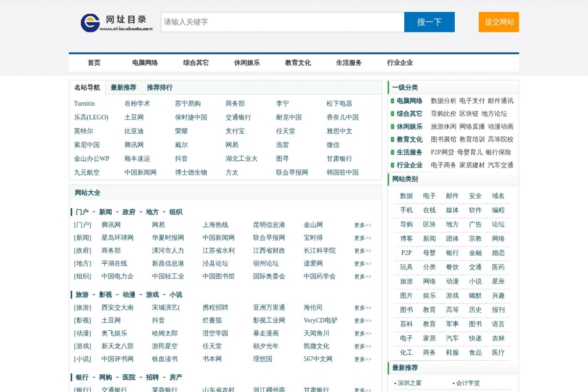Image resolution: width=588 pixels, height=392 pixels.
Task: Open the 综合其它 navigation menu item
Action: (x=196, y=63)
